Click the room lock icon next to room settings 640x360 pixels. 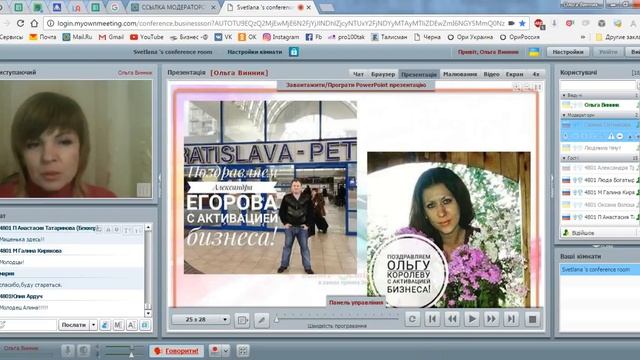point(294,52)
